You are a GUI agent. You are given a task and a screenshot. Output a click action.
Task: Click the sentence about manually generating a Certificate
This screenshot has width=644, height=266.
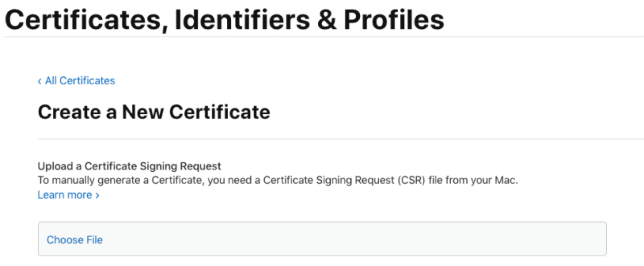tap(278, 180)
